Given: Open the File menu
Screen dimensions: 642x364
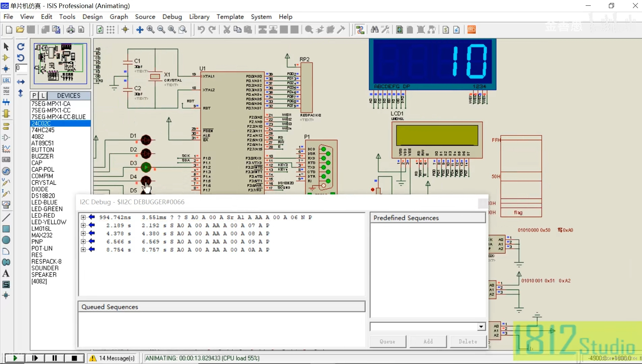Looking at the screenshot, I should tap(8, 17).
